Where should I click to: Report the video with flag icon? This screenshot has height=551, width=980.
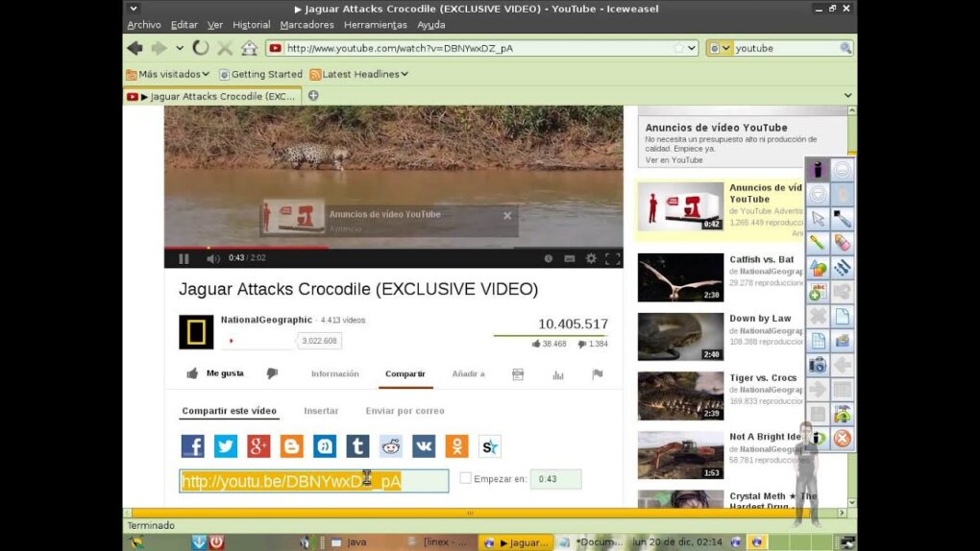tap(598, 374)
